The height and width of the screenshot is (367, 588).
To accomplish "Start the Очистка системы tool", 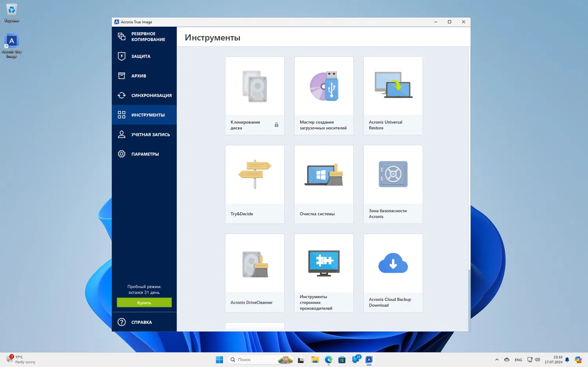I will [x=324, y=184].
